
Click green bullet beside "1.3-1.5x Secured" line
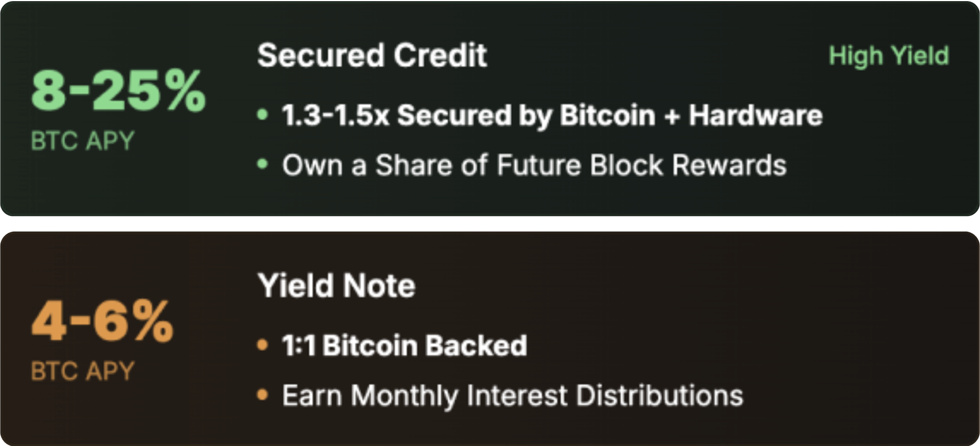tap(262, 115)
